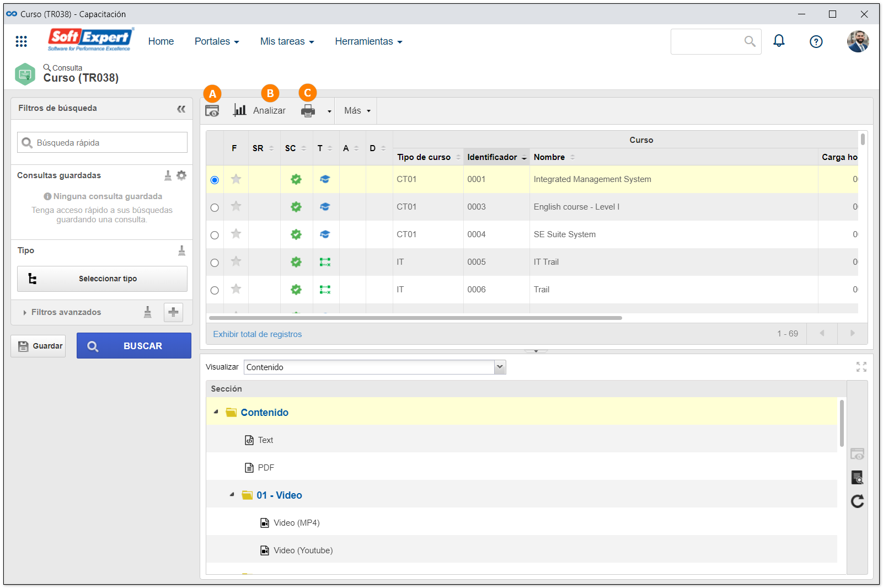Image resolution: width=883 pixels, height=588 pixels.
Task: Select radio button for course 0001
Action: tap(215, 180)
